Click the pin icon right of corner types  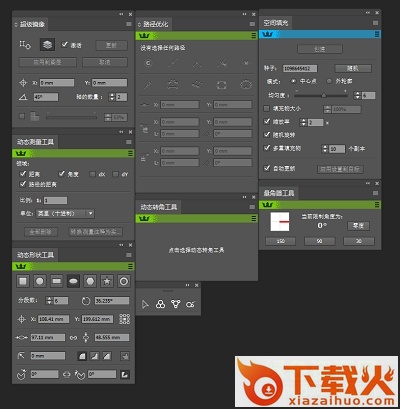point(125,356)
